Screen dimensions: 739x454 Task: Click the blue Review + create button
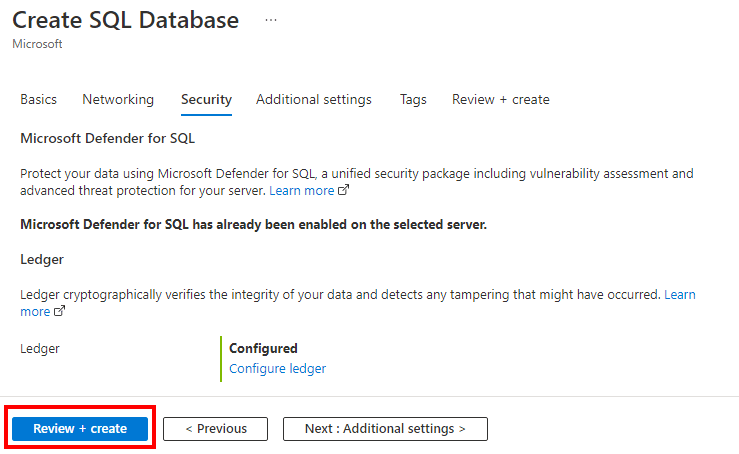pyautogui.click(x=80, y=429)
